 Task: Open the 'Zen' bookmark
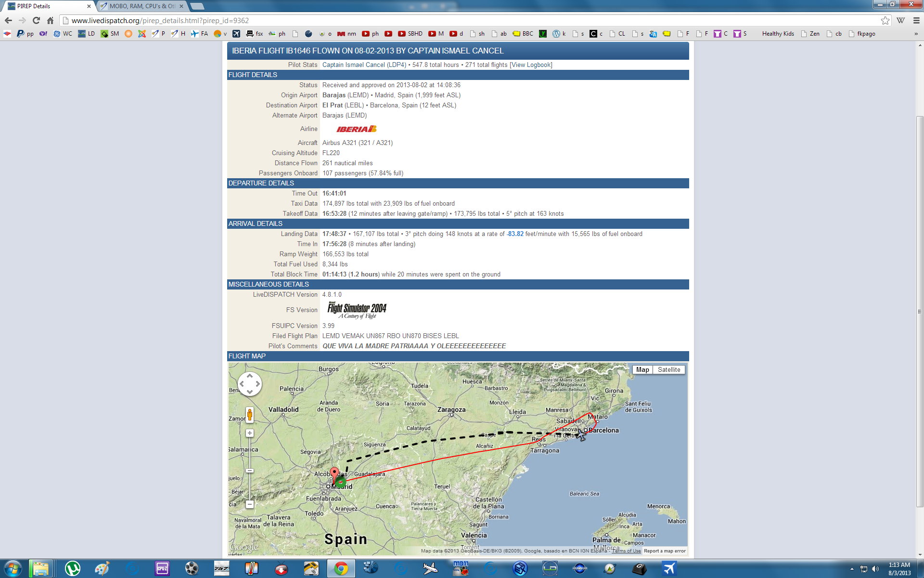click(810, 34)
